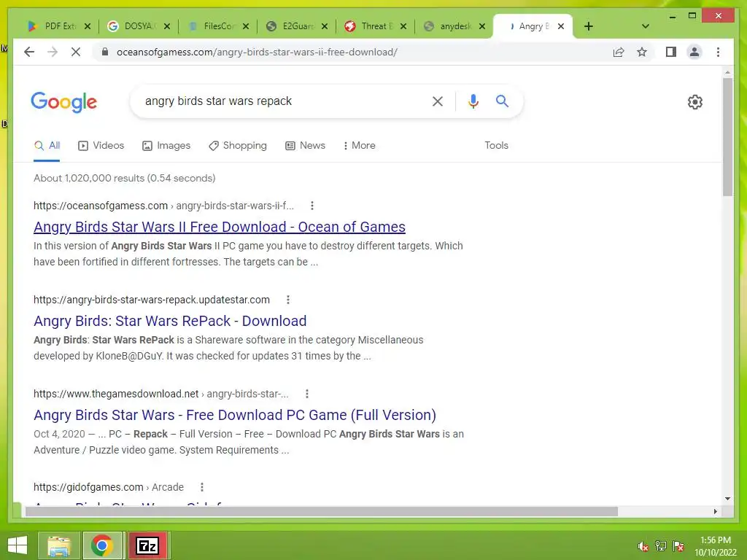Click the muted volume tray icon
The image size is (747, 560).
643,546
